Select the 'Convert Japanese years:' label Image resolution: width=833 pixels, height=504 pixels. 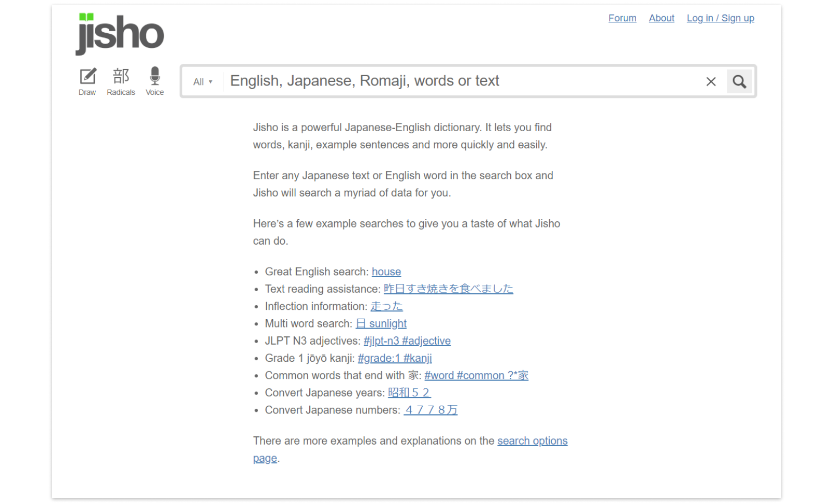[325, 393]
